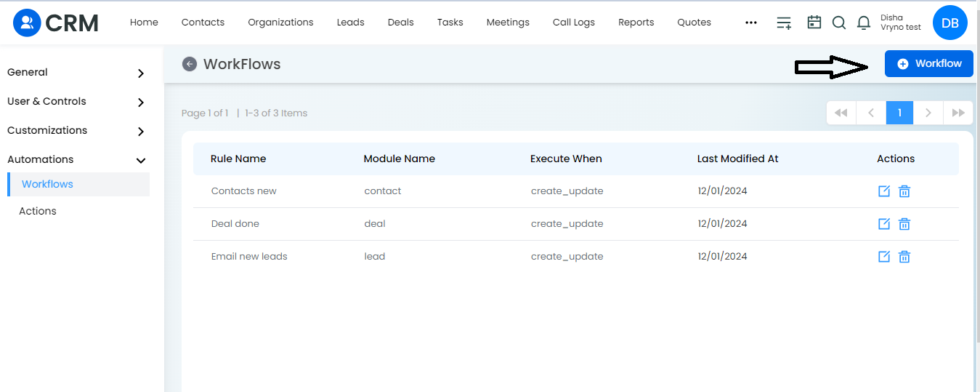
Task: Click the trash icon for Email new leads
Action: click(x=904, y=257)
